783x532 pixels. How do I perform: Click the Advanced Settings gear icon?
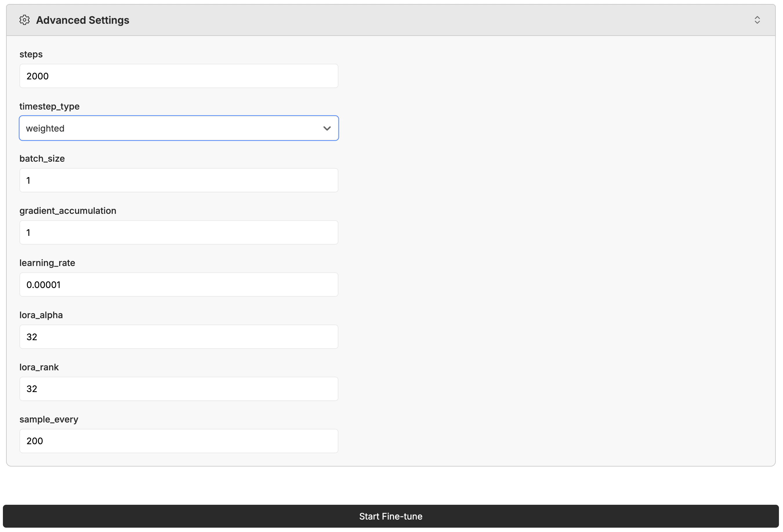25,20
